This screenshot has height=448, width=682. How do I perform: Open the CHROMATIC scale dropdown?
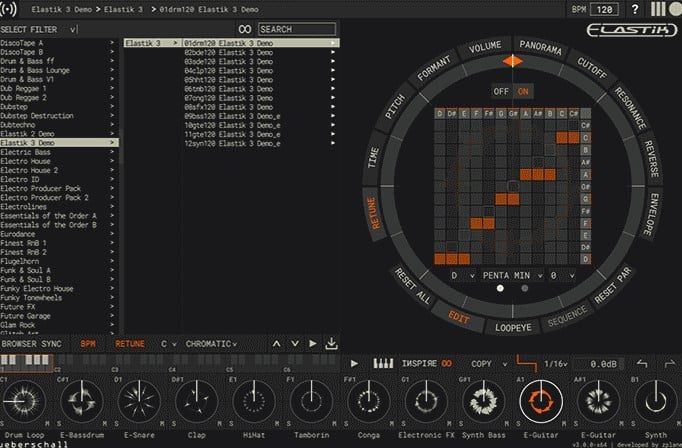click(x=211, y=344)
